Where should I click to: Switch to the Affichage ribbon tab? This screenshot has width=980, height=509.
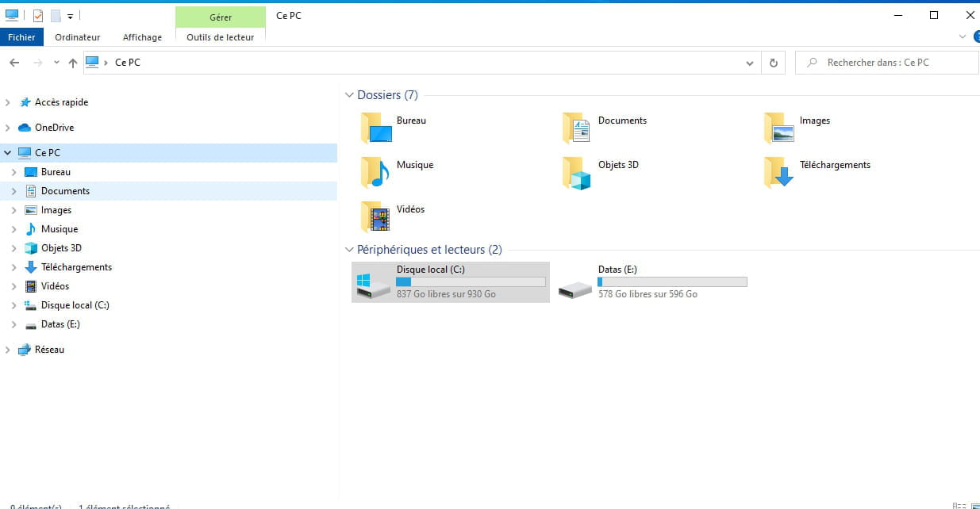pyautogui.click(x=142, y=37)
